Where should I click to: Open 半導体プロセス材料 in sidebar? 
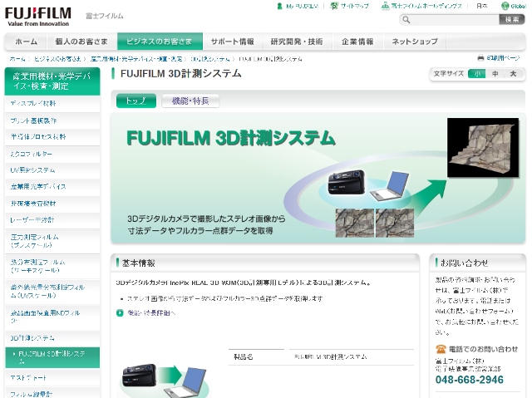click(x=52, y=137)
